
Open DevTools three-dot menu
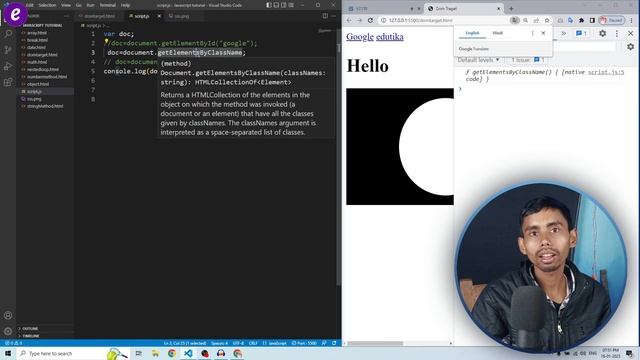[617, 33]
